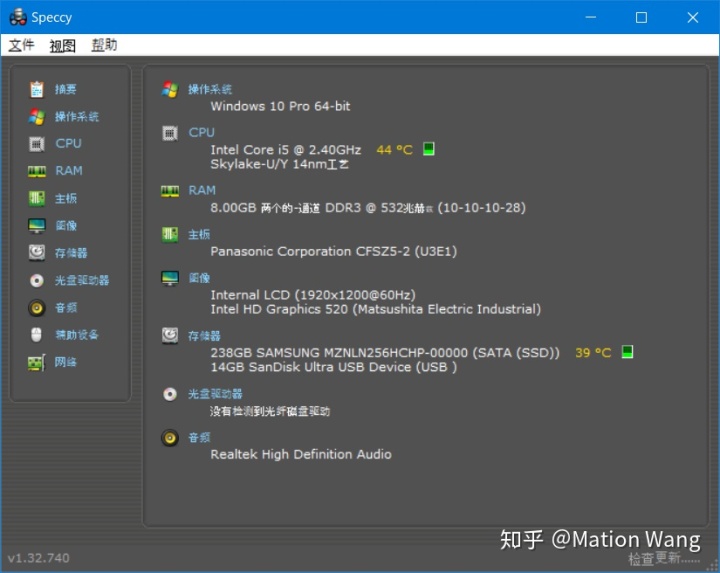The height and width of the screenshot is (573, 720).
Task: Click the 主板 motherboard icon in sidebar
Action: pos(37,198)
